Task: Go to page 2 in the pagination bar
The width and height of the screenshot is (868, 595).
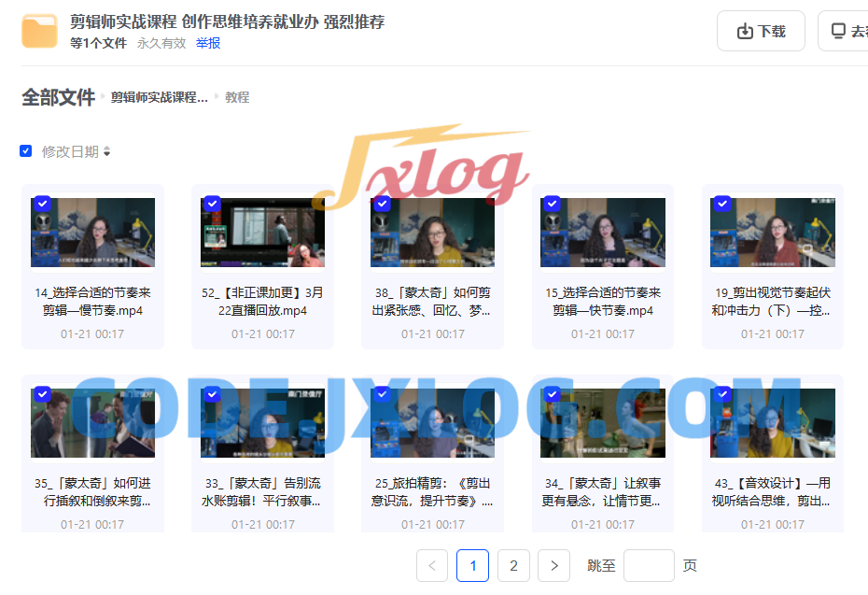Action: click(x=512, y=565)
